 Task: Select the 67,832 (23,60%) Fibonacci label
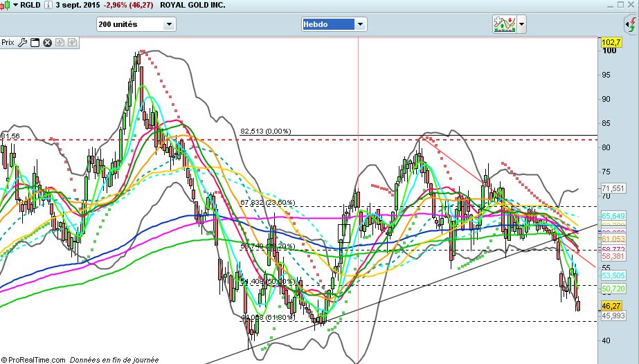[268, 202]
